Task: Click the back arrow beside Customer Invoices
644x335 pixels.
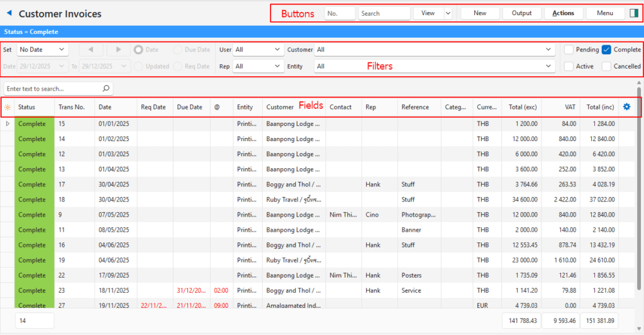Action: (9, 13)
